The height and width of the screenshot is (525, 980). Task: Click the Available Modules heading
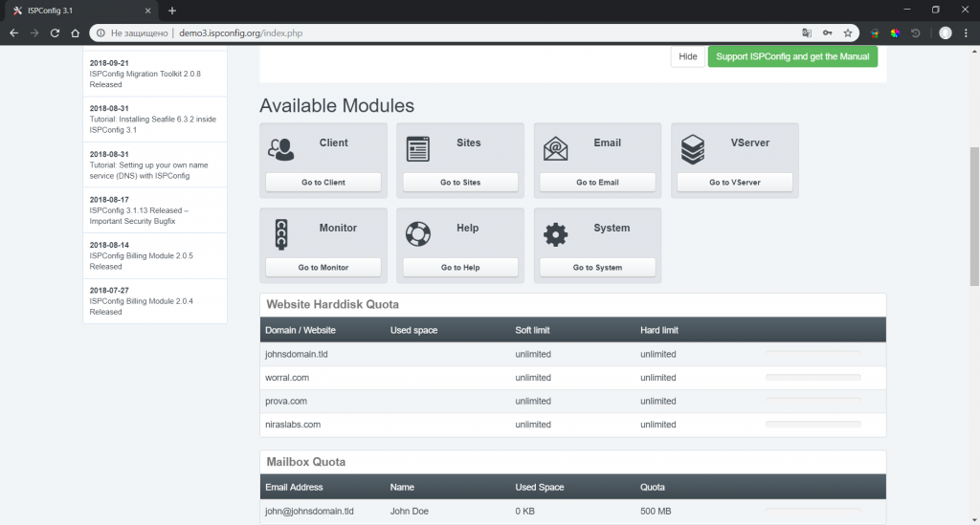(337, 105)
